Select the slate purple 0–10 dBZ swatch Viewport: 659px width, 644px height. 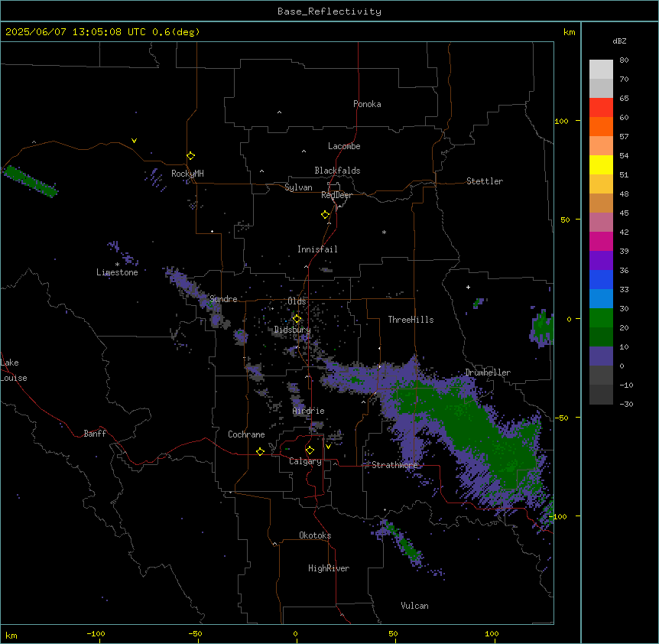point(601,356)
